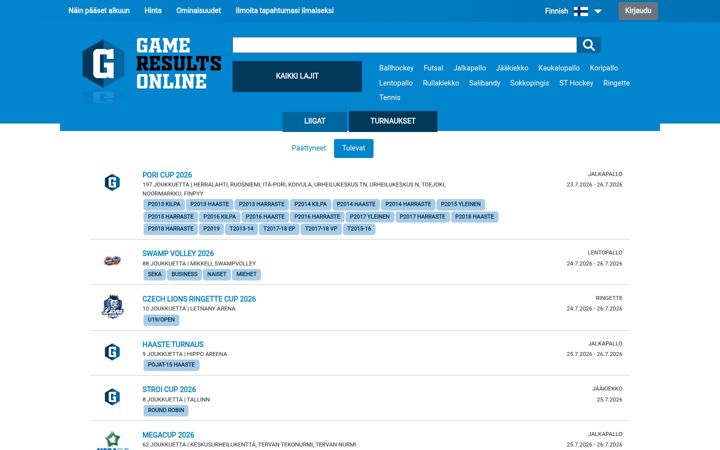The height and width of the screenshot is (450, 720).
Task: Click the Finnish flag icon
Action: 581,11
